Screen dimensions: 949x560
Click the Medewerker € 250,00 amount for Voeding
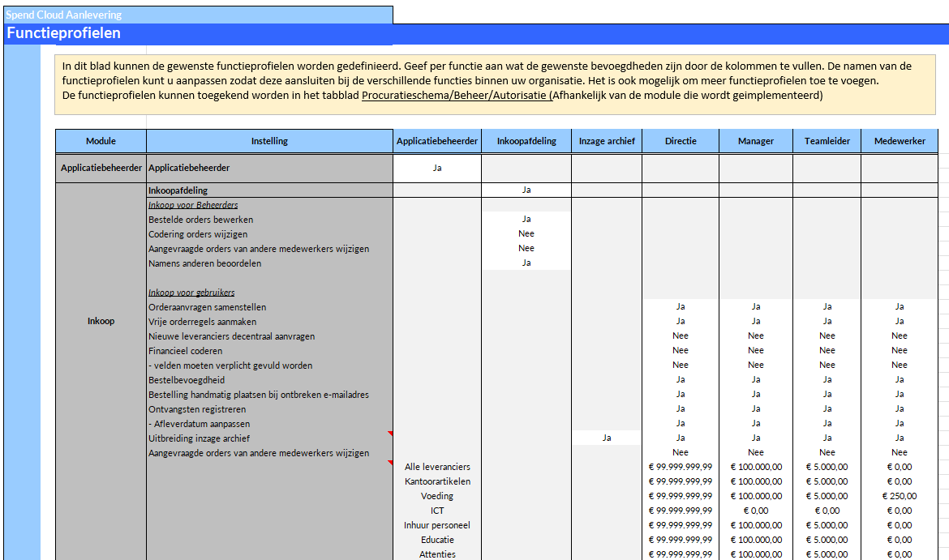tap(899, 496)
